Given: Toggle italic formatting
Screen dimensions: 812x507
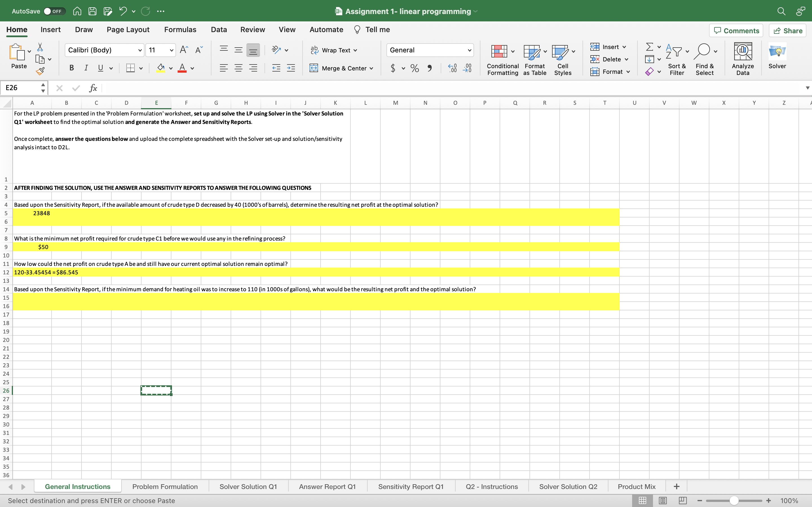Looking at the screenshot, I should [86, 68].
